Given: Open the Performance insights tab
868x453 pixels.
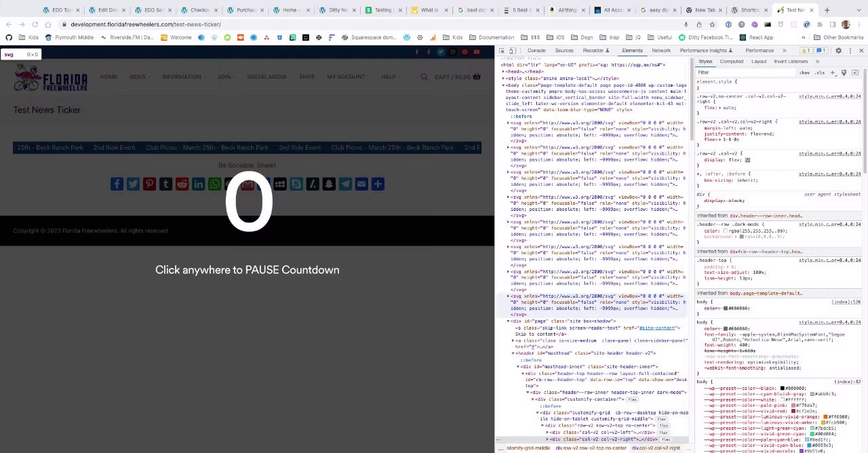Looking at the screenshot, I should (x=707, y=51).
